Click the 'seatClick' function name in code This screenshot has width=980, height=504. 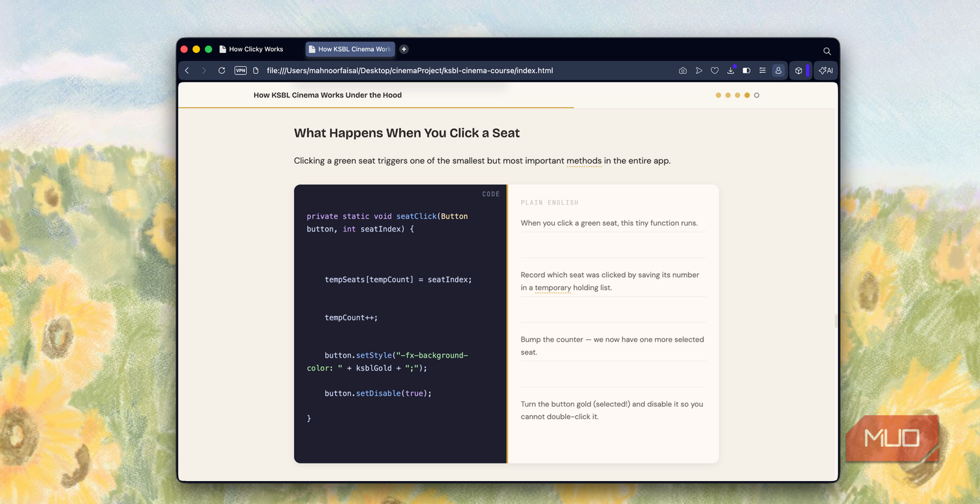416,216
